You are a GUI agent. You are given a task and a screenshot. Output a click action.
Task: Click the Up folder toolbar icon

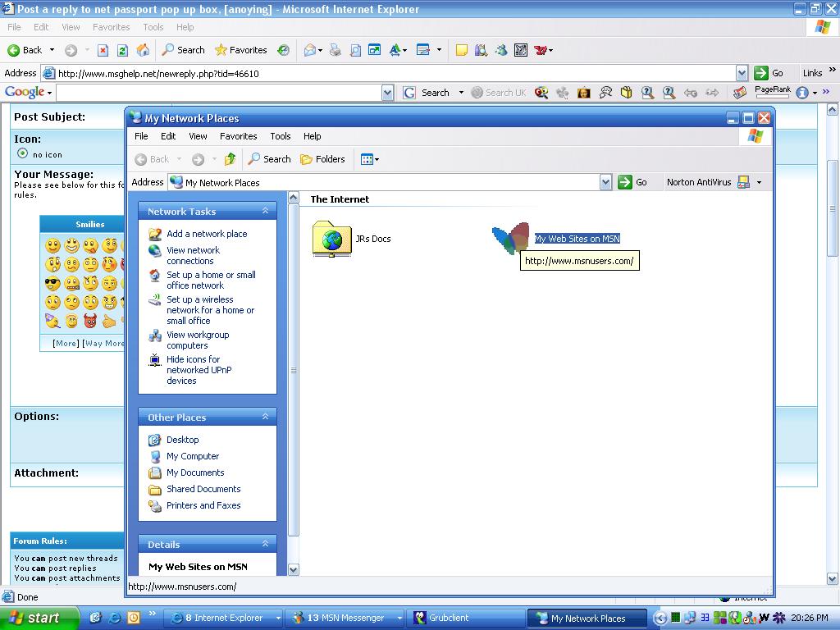[230, 159]
